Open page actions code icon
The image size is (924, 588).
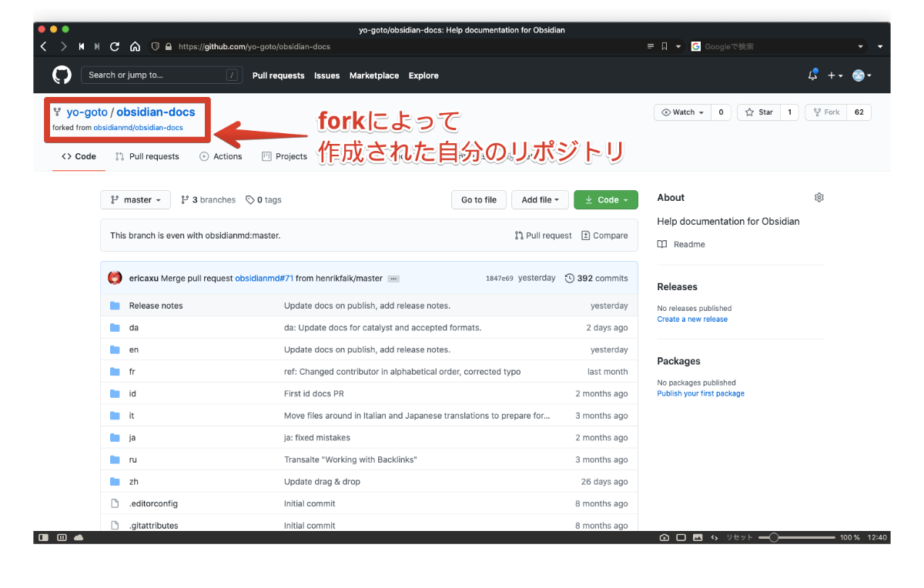pyautogui.click(x=715, y=537)
